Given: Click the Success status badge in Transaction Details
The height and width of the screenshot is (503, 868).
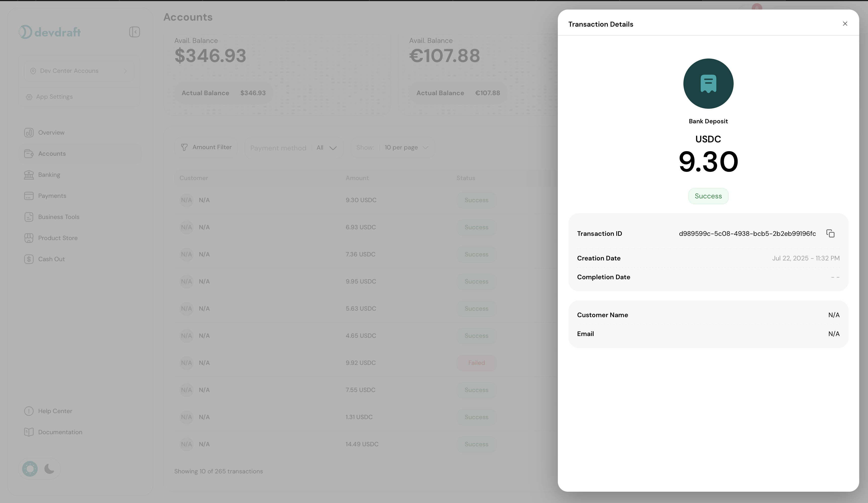Looking at the screenshot, I should pyautogui.click(x=708, y=196).
